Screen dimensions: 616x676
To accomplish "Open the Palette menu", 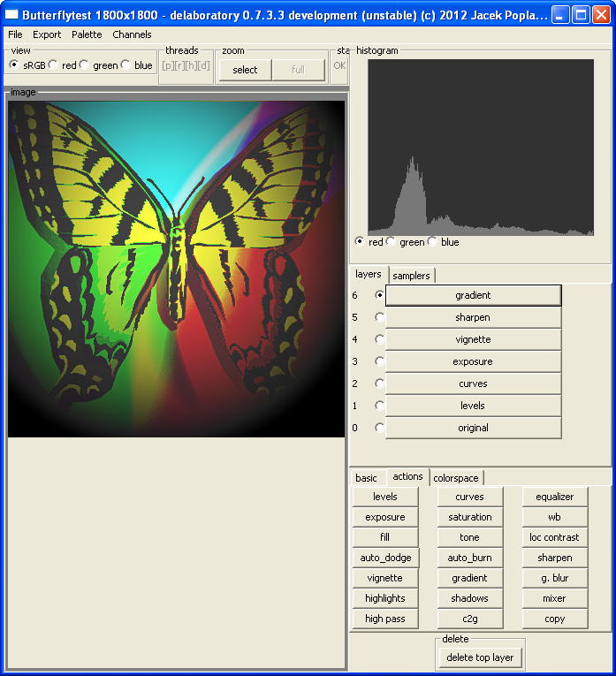I will 87,34.
